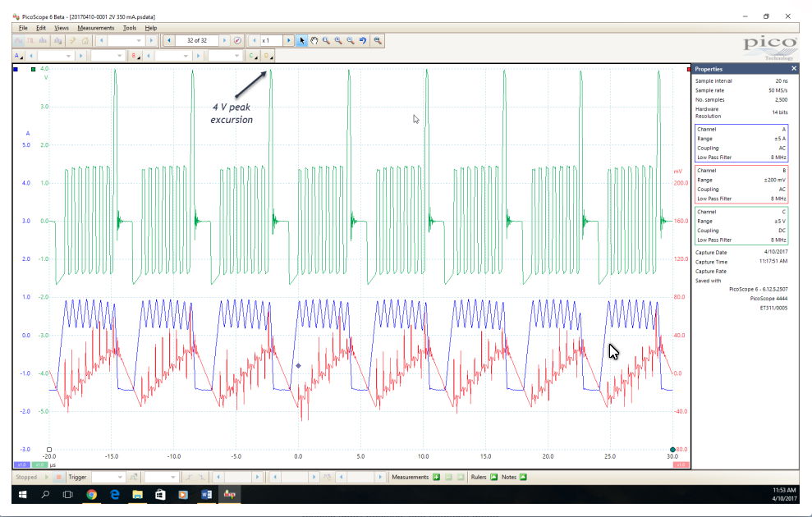Start capture with the green play button
812x517 pixels.
[47, 477]
